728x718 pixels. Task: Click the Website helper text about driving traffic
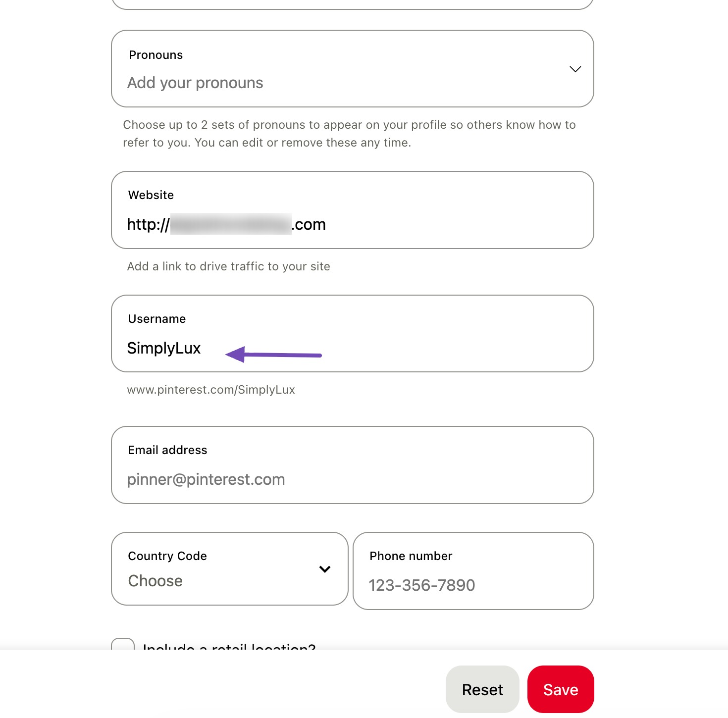[x=228, y=266]
